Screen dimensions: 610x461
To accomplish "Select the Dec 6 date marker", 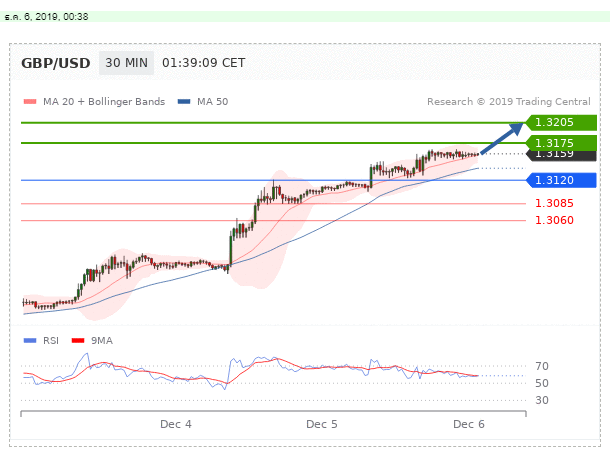I will [x=469, y=424].
